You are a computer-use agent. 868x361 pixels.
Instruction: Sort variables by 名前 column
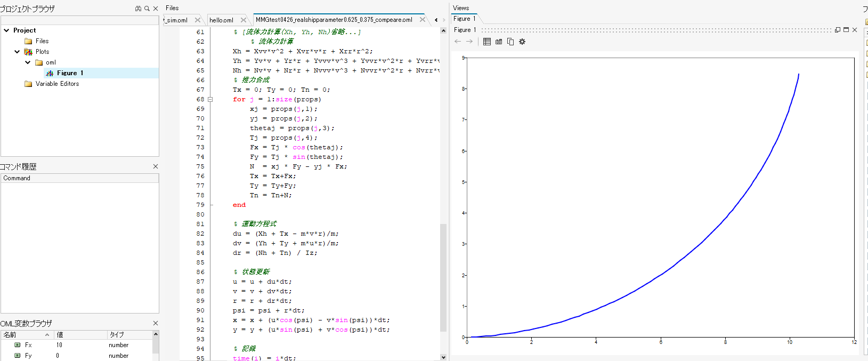[x=27, y=335]
